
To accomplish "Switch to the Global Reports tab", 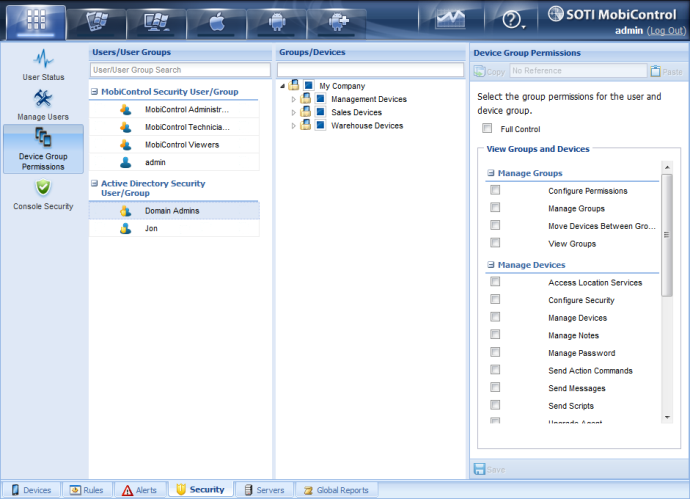I will [x=336, y=490].
